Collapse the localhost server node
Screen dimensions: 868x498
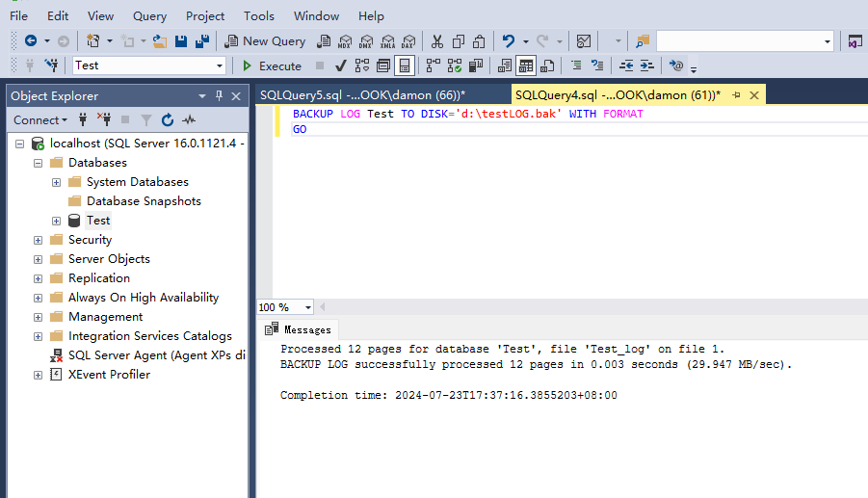(x=19, y=144)
